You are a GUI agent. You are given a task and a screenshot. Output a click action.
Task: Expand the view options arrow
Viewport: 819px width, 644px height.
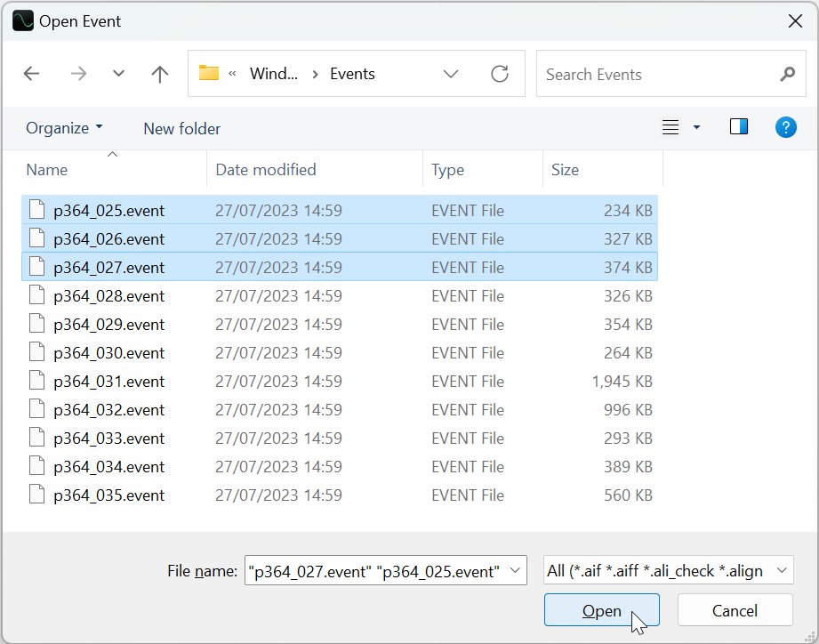tap(697, 127)
